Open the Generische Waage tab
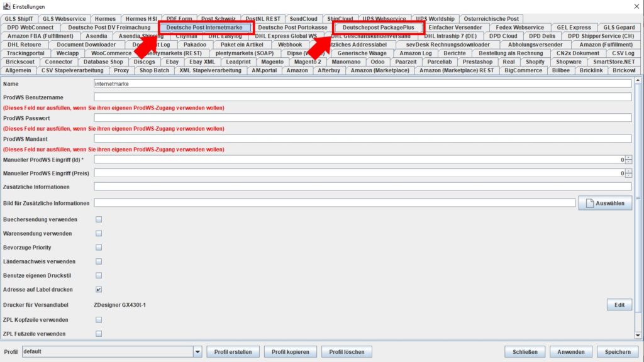Viewport: 644px width, 362px height. [x=362, y=53]
